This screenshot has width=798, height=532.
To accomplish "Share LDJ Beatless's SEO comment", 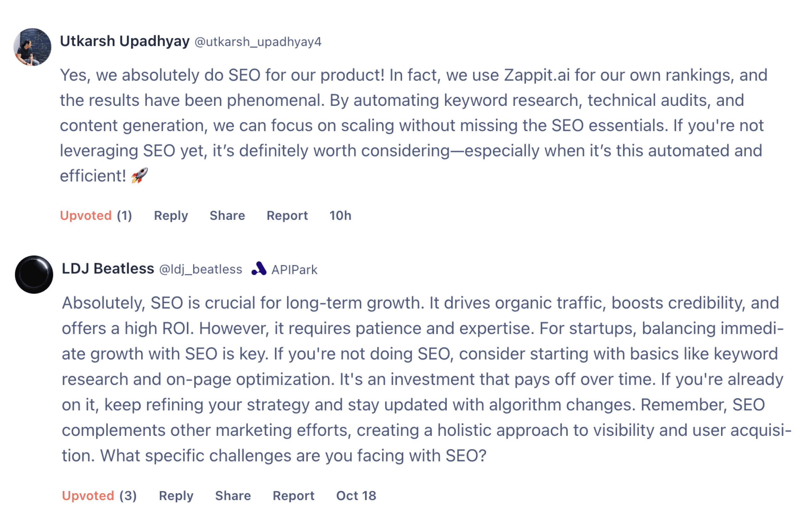I will (x=233, y=496).
